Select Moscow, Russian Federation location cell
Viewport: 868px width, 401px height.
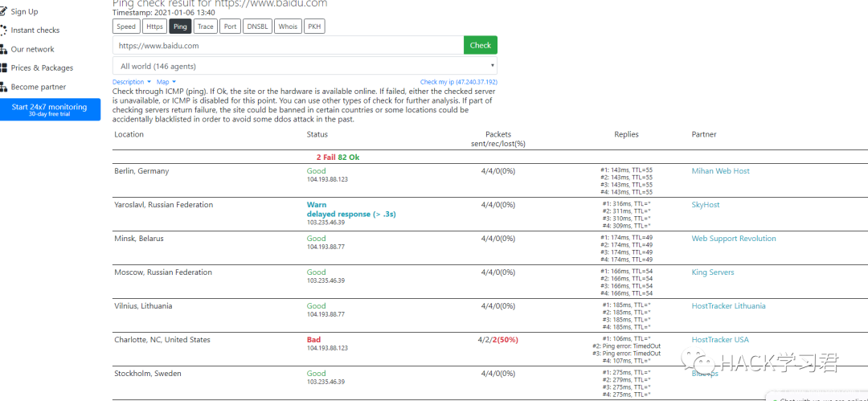tap(162, 272)
